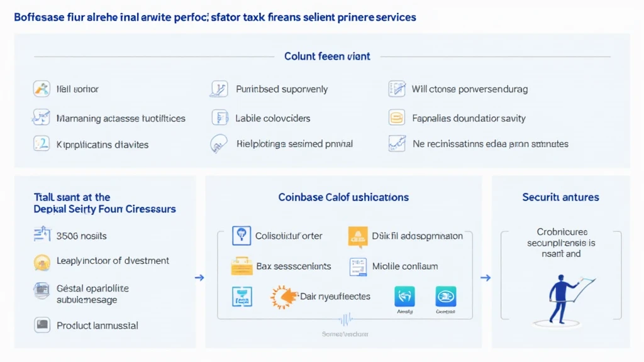Select the chart icon next to "Ne recinissatinns"
This screenshot has height=362, width=644.
(396, 143)
